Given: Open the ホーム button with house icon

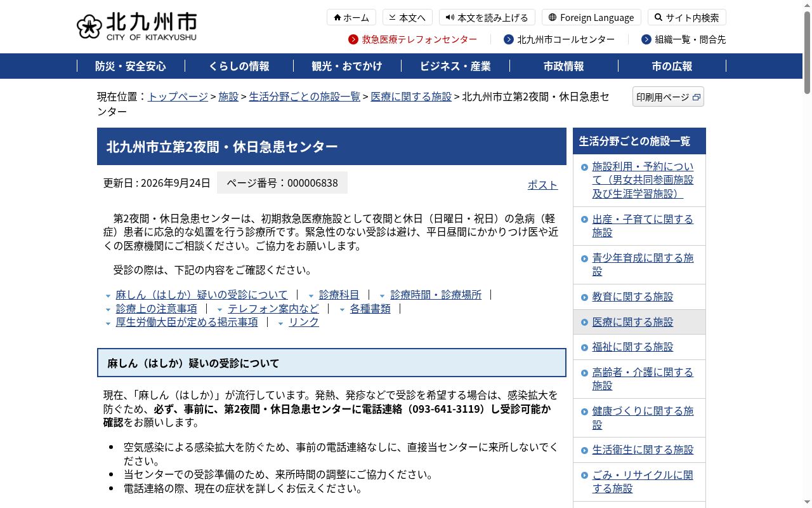Looking at the screenshot, I should point(351,17).
